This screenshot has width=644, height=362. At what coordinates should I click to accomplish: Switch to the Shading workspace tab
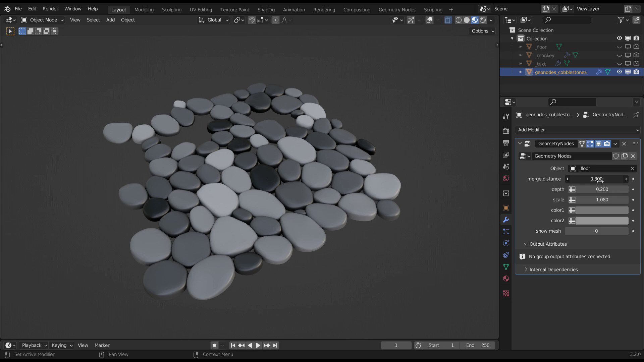coord(266,9)
